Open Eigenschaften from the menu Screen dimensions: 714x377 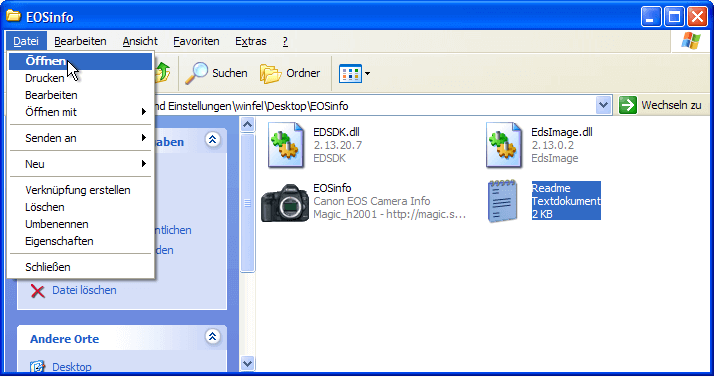81,241
